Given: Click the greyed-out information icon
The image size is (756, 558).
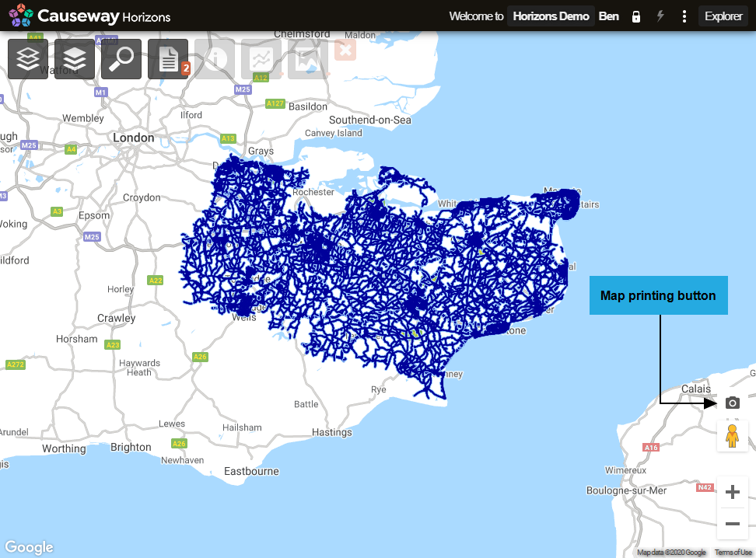Looking at the screenshot, I should [x=215, y=59].
